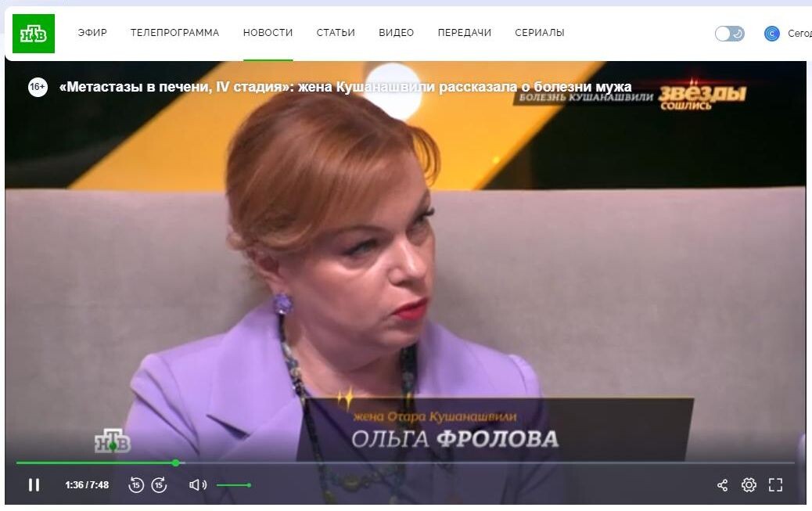Mute the video sound
812x511 pixels.
coord(197,485)
